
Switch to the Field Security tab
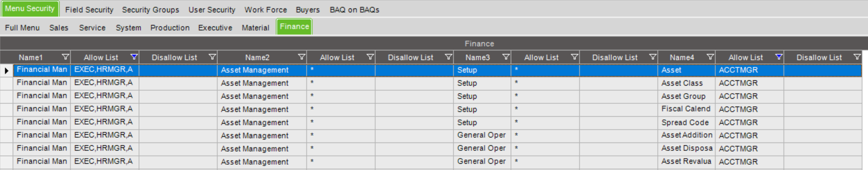point(89,10)
